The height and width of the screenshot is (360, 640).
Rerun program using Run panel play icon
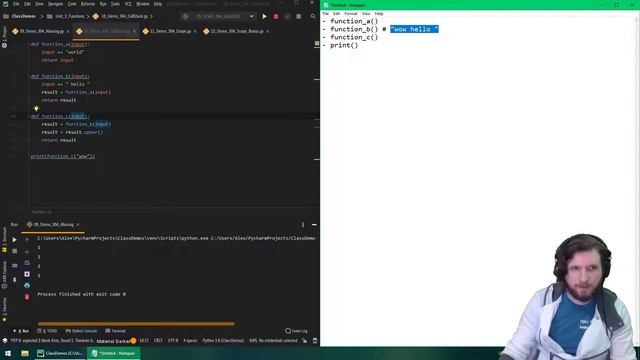[x=14, y=240]
